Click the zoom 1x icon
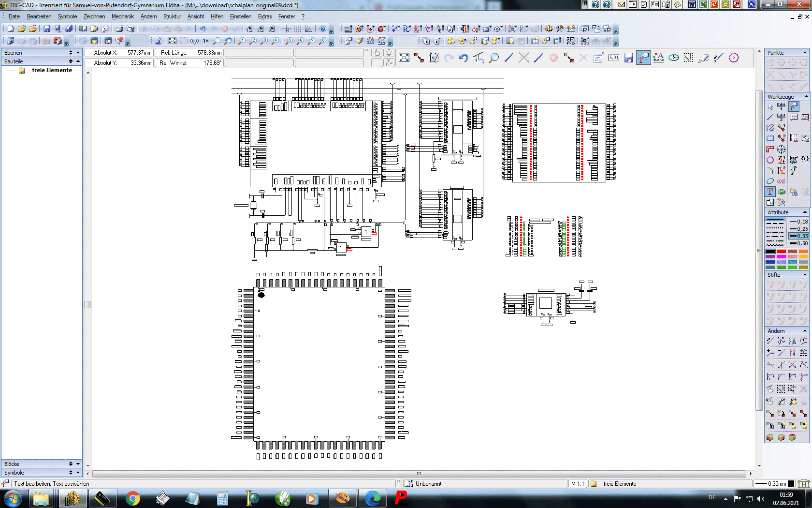This screenshot has height=508, width=812. 206,41
